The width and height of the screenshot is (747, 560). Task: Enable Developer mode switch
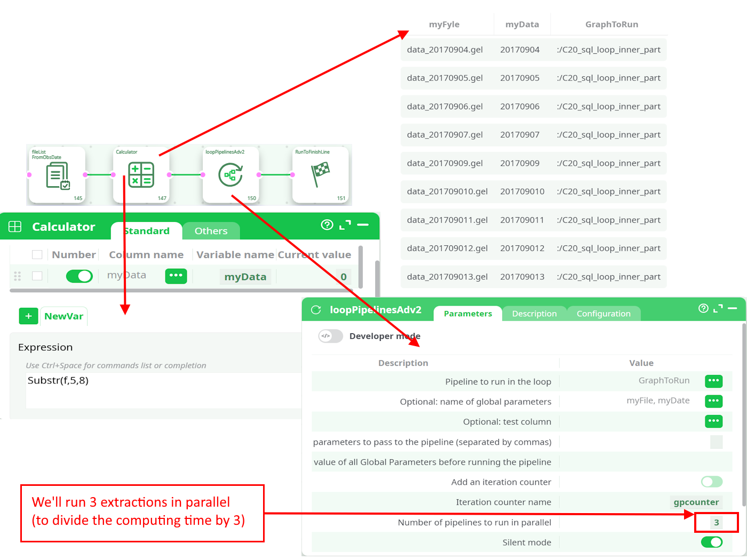tap(330, 336)
